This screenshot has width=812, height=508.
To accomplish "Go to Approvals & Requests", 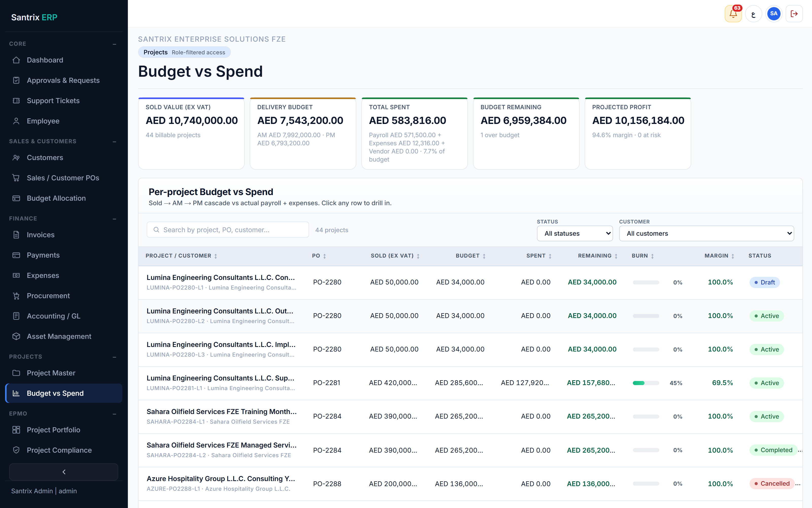I will pyautogui.click(x=64, y=80).
